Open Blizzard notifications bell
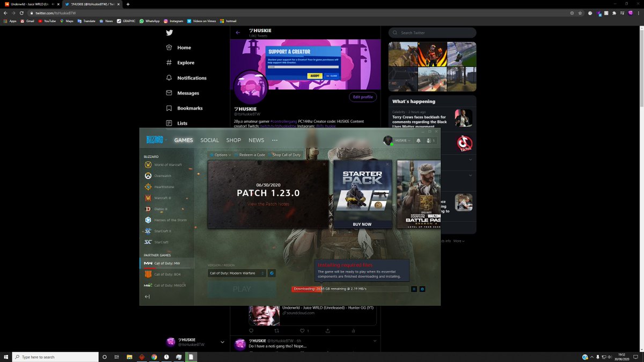Image resolution: width=644 pixels, height=362 pixels. click(419, 141)
